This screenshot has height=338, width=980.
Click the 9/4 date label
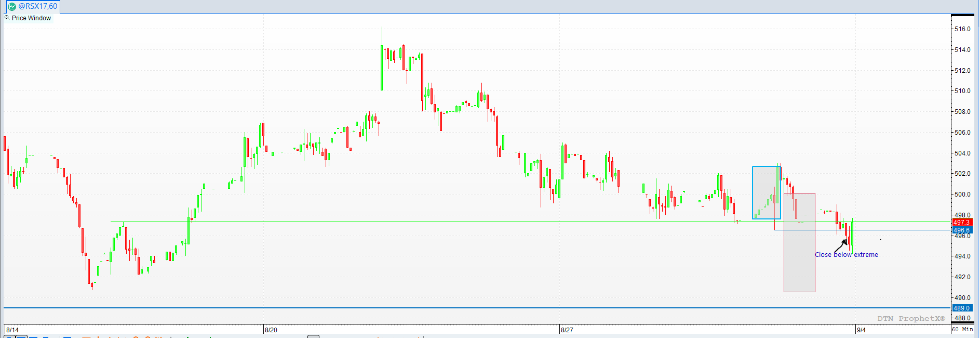click(x=862, y=330)
